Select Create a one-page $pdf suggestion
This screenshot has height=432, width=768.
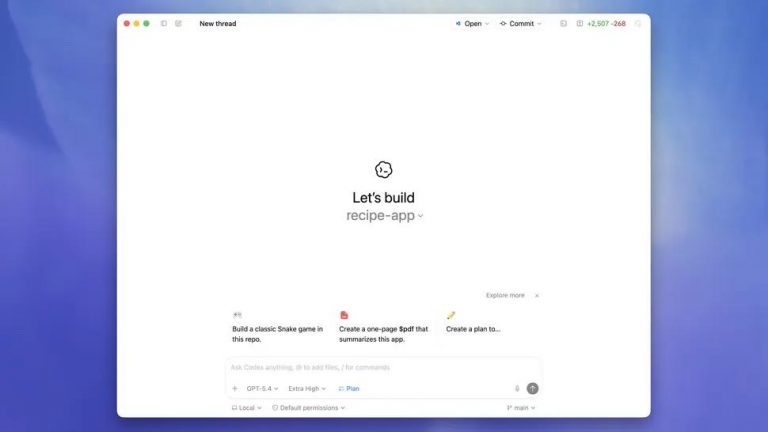[x=384, y=334]
